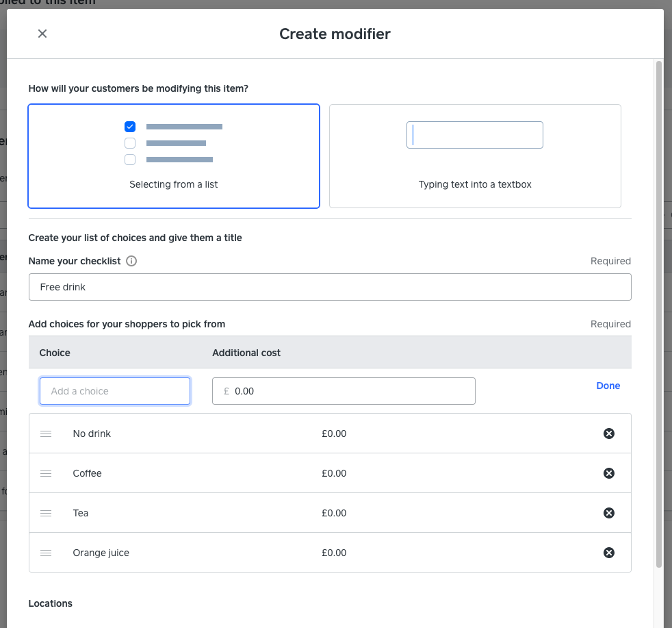Remove the No drink choice

(608, 434)
